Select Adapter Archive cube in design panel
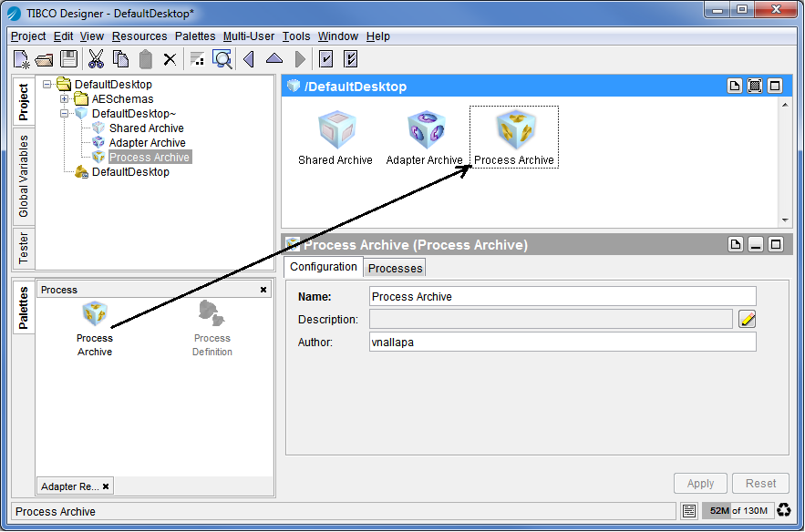 click(x=426, y=129)
